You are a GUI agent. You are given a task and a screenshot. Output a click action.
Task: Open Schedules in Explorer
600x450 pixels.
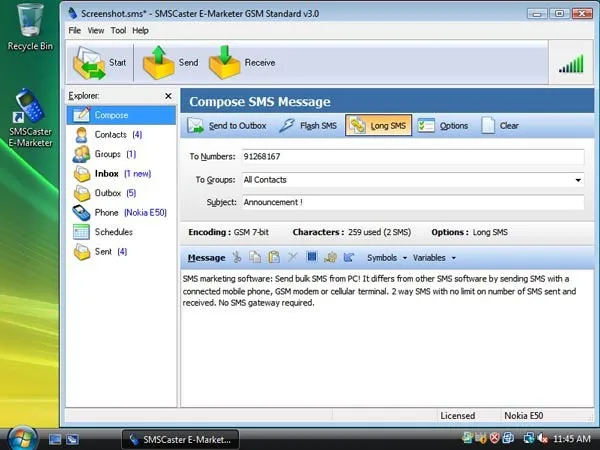click(103, 232)
